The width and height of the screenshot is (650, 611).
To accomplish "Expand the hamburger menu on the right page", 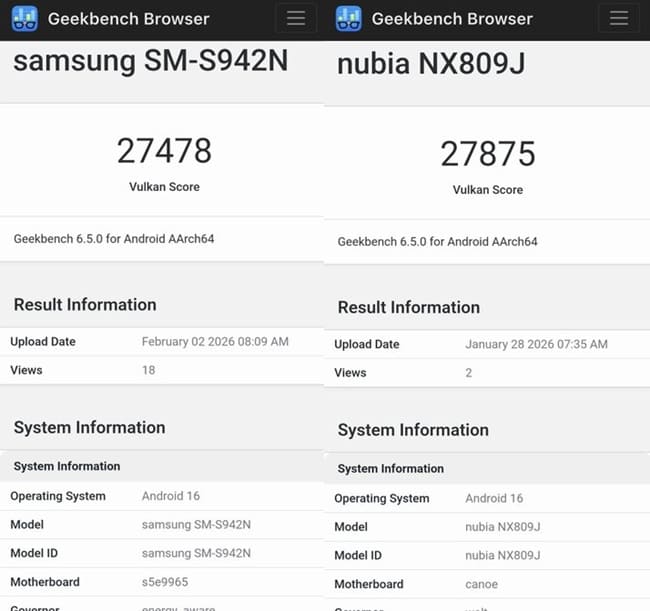I will click(619, 18).
